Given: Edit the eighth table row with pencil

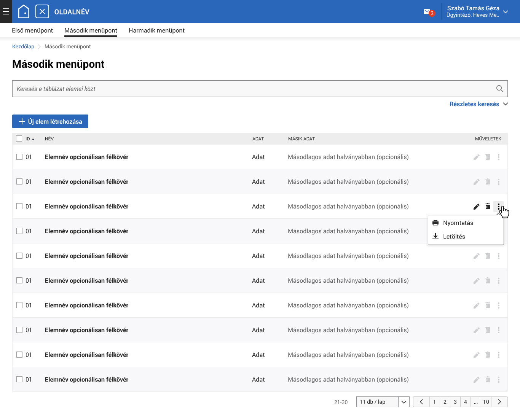Looking at the screenshot, I should [x=476, y=330].
